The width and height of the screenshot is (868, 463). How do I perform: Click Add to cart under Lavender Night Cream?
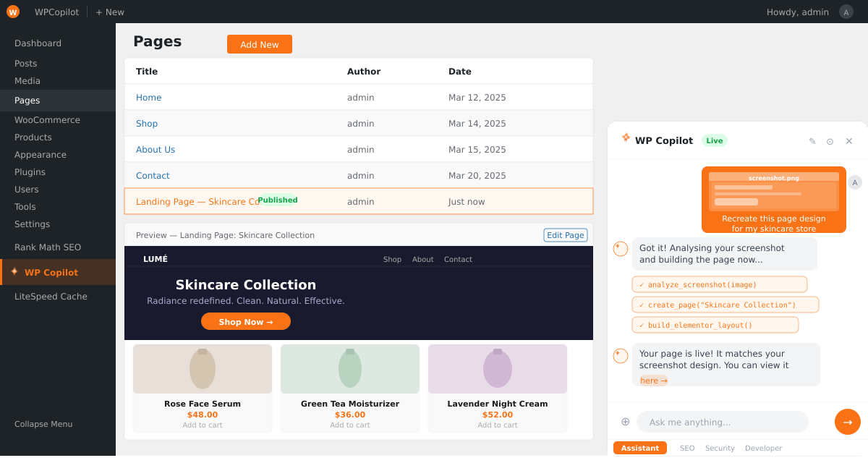point(498,425)
